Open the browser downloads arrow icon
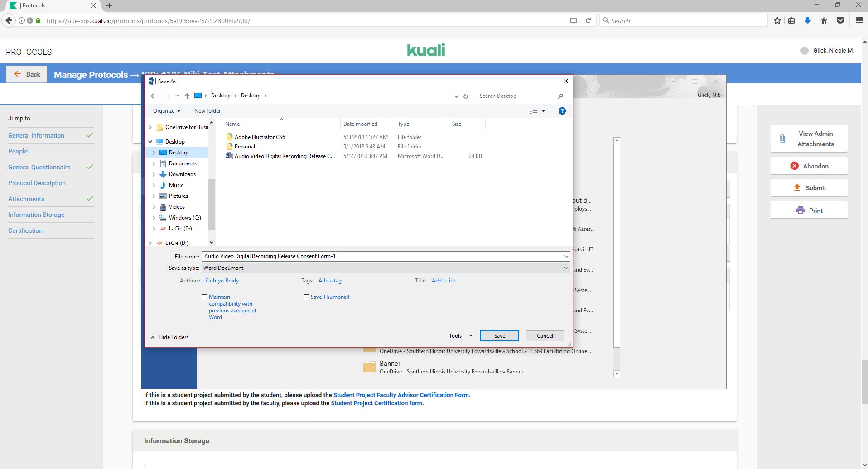Image resolution: width=868 pixels, height=469 pixels. [x=807, y=21]
